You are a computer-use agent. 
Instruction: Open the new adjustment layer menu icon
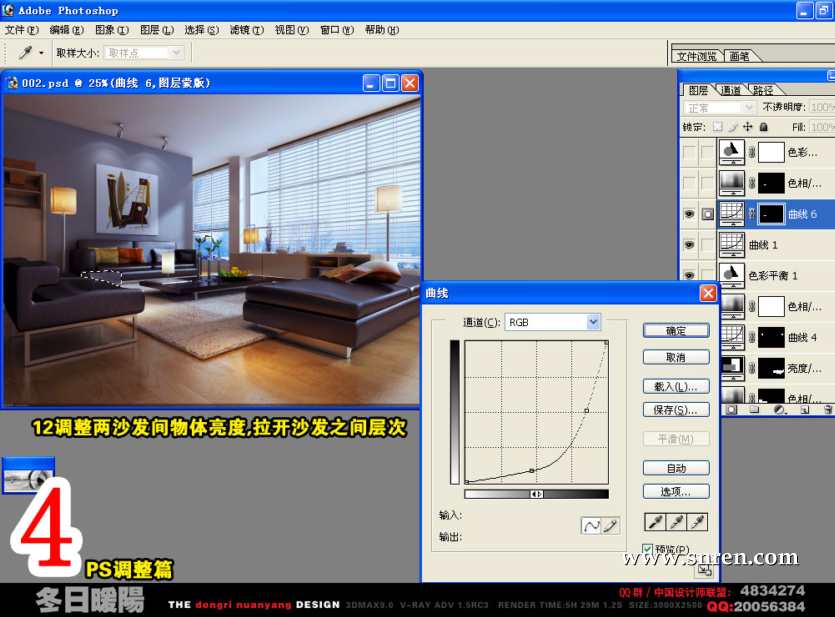(x=779, y=409)
